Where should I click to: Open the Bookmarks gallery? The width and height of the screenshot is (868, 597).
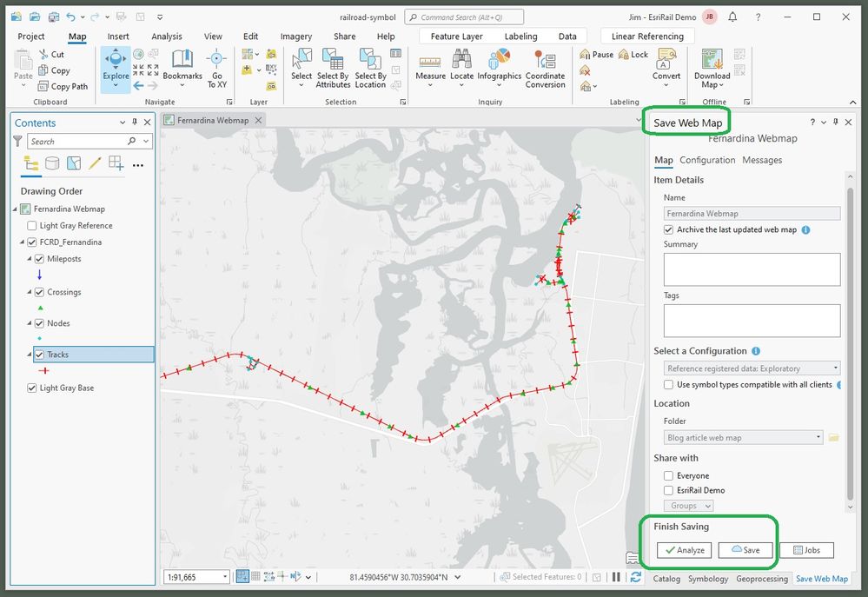(182, 69)
